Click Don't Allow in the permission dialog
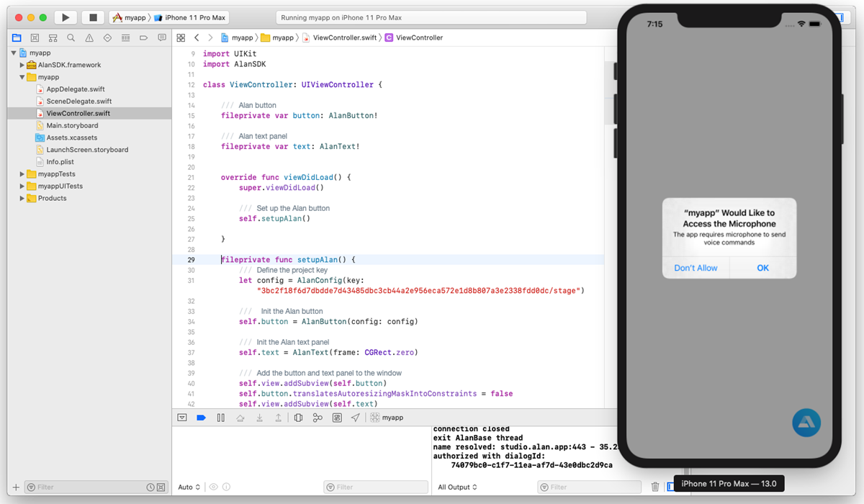Screen dimensions: 864x504 point(695,268)
